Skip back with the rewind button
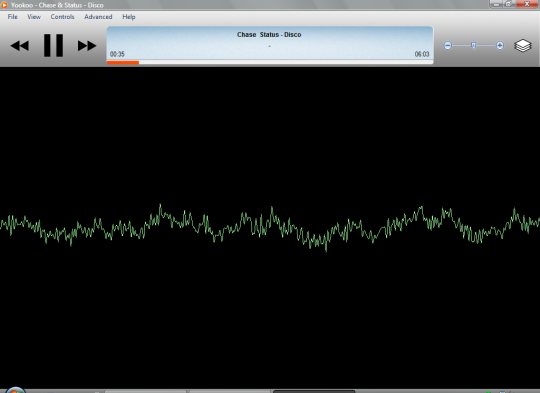 click(20, 45)
